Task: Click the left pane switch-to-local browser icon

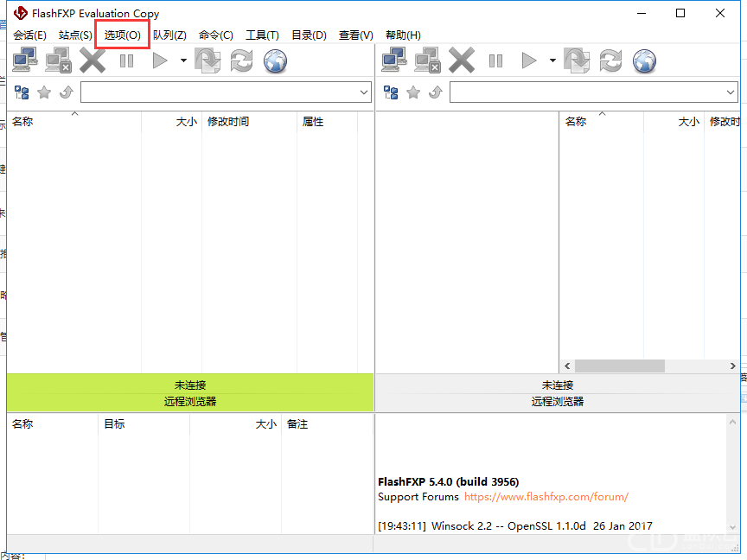Action: point(207,60)
